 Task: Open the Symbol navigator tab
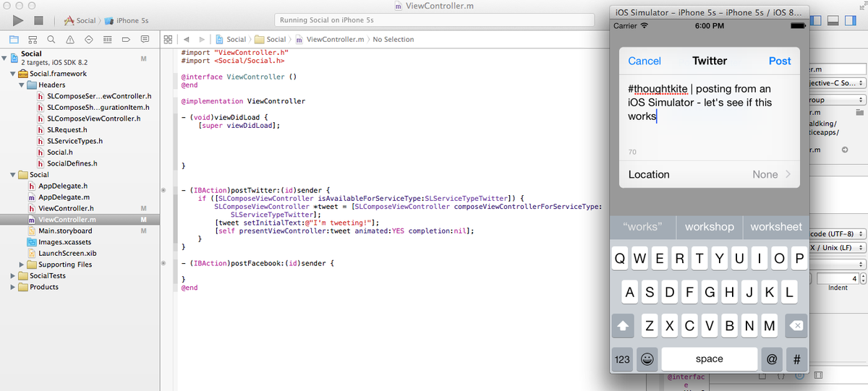click(33, 39)
